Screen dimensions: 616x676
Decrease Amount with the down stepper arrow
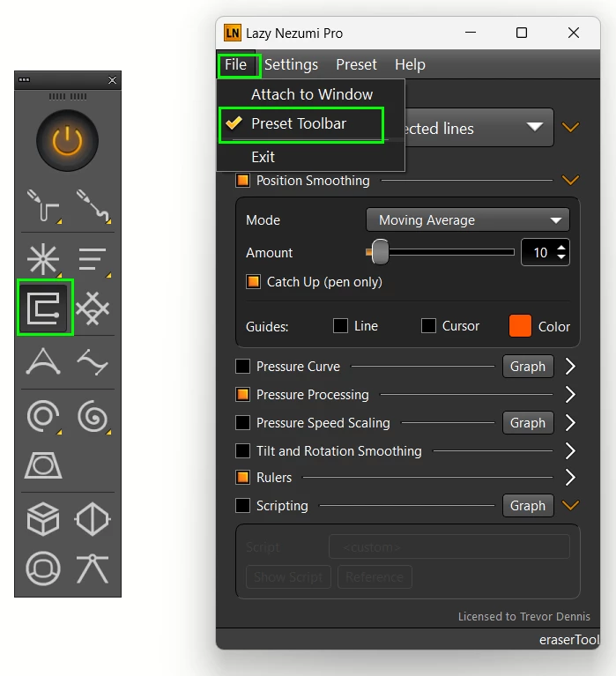click(x=561, y=257)
